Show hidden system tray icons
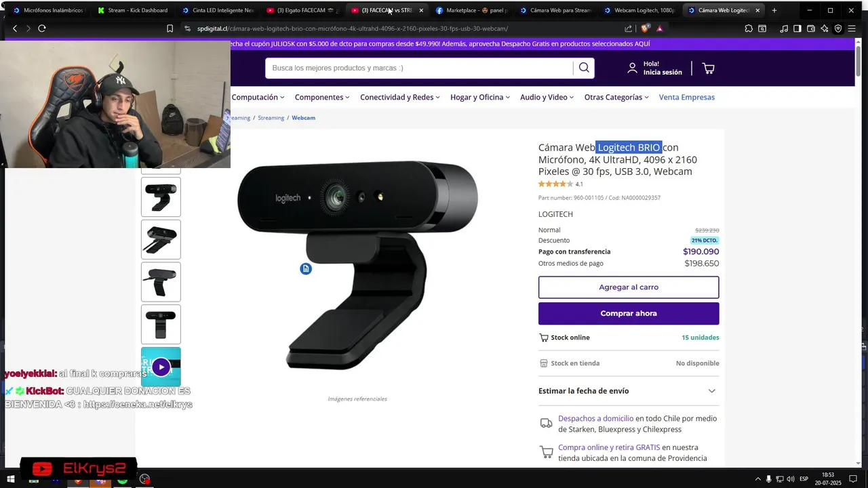Viewport: 868px width, 488px height. pos(757,479)
